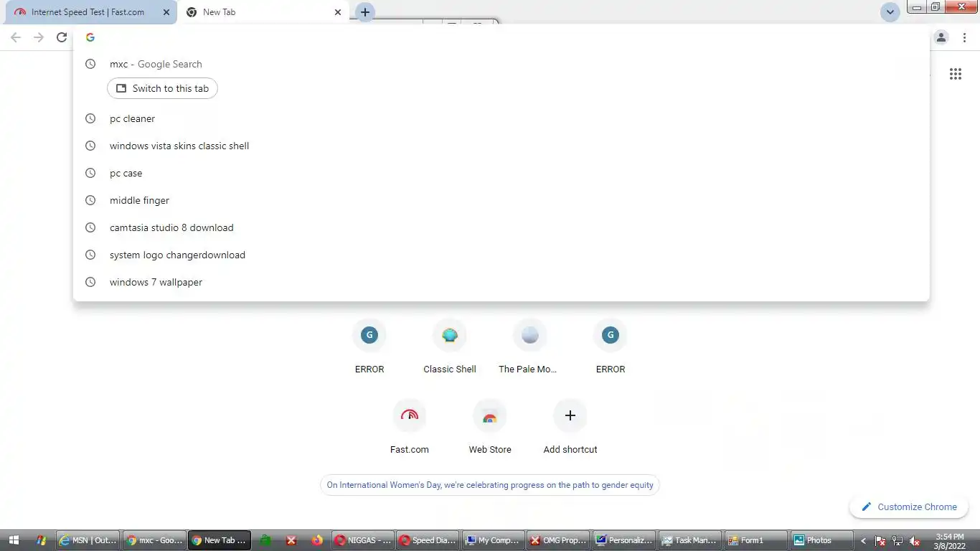Click the history icon next to 'middle finger'
Viewport: 980px width, 551px height.
coord(90,200)
